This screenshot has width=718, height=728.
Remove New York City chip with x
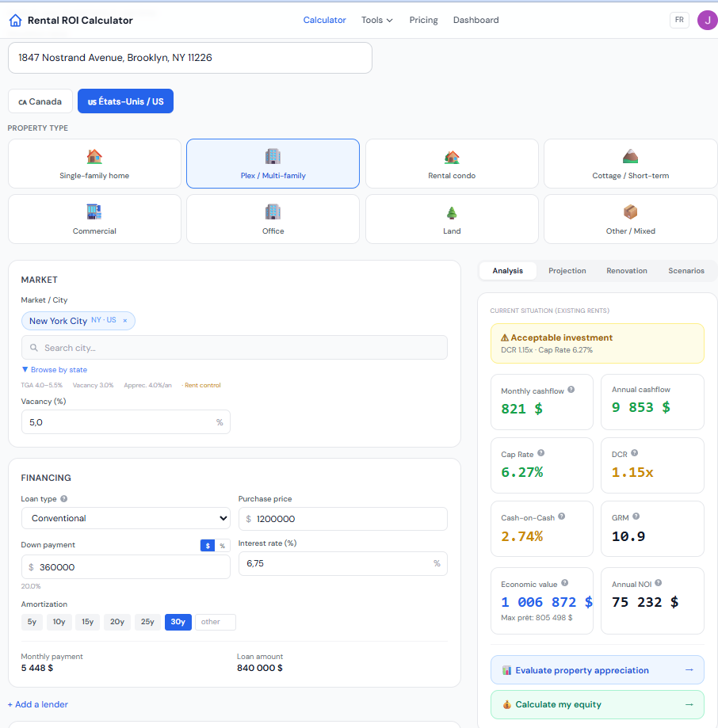(125, 321)
